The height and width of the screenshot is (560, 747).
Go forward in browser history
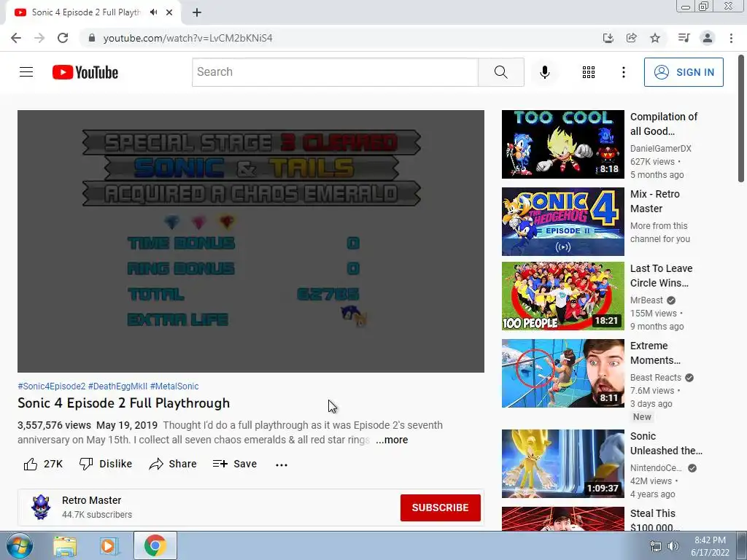[39, 38]
